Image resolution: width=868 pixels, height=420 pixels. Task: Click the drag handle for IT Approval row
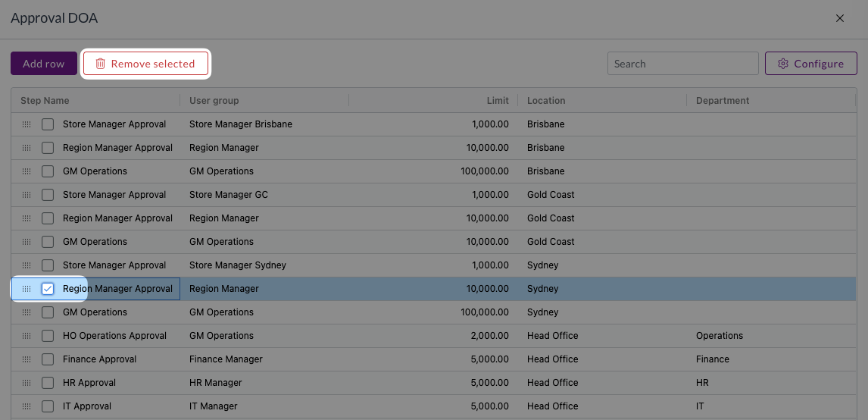point(27,406)
